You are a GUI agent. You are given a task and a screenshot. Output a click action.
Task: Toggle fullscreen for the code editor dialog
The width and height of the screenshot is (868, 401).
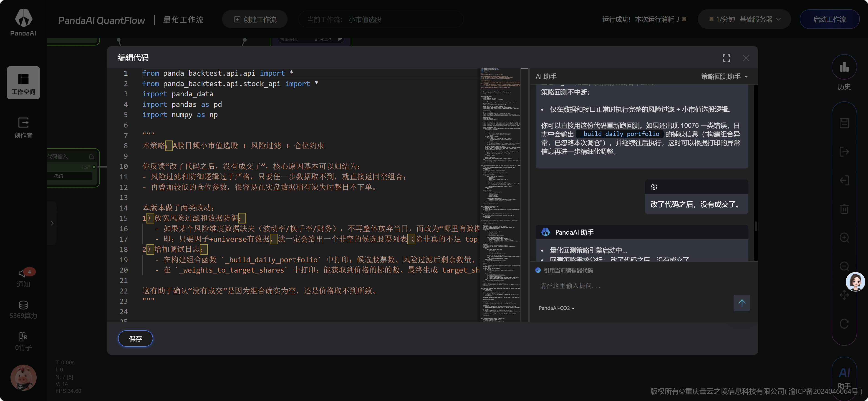point(726,58)
